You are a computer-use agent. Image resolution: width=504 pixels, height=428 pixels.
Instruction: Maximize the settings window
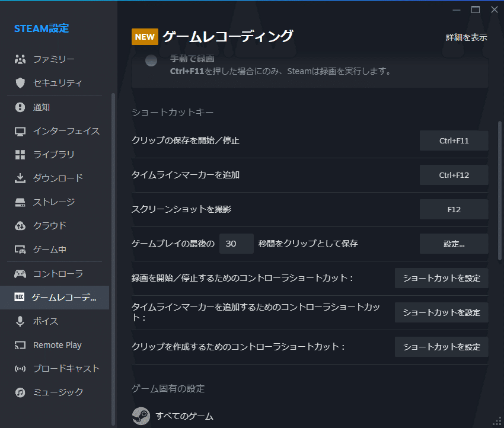pos(476,9)
